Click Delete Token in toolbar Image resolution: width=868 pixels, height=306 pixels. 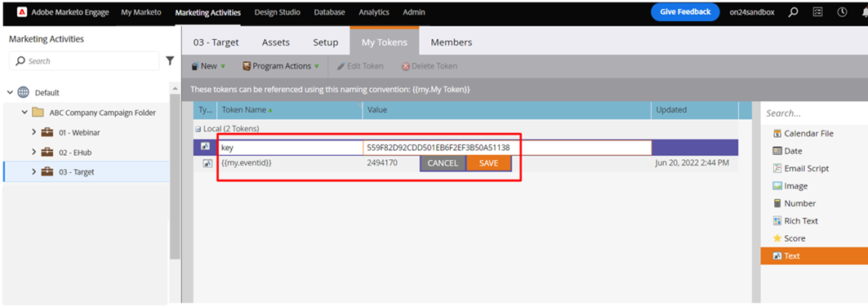[430, 66]
